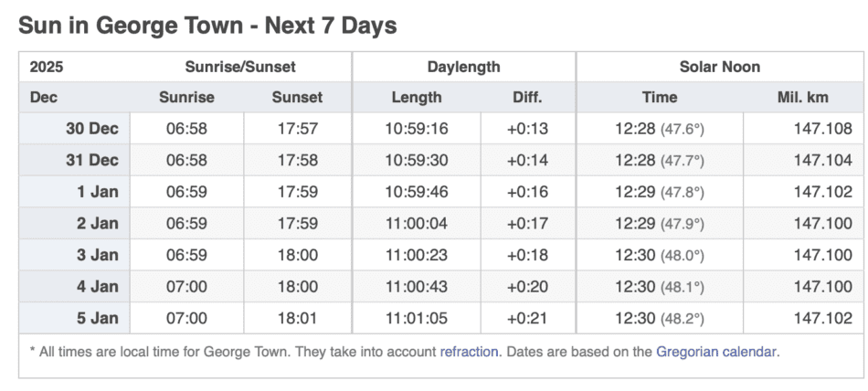
Task: Click the Sun in George Town heading
Action: tap(207, 25)
